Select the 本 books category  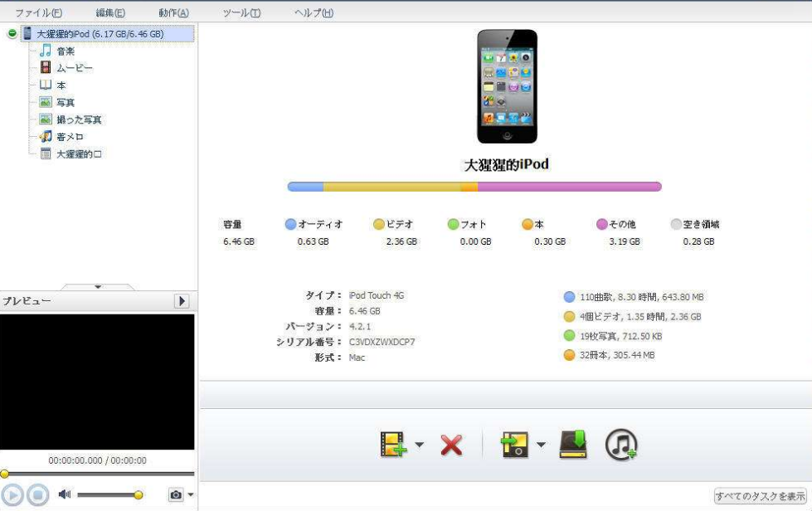click(x=61, y=85)
